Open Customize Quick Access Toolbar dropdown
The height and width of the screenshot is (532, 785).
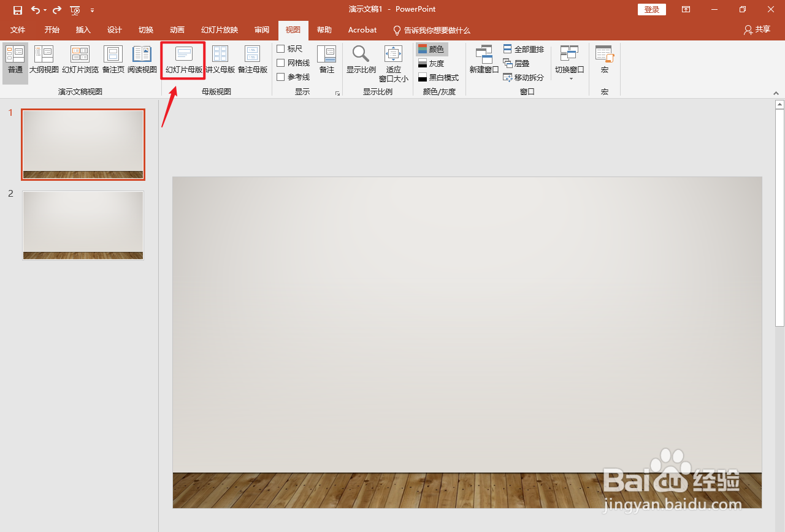pos(92,10)
